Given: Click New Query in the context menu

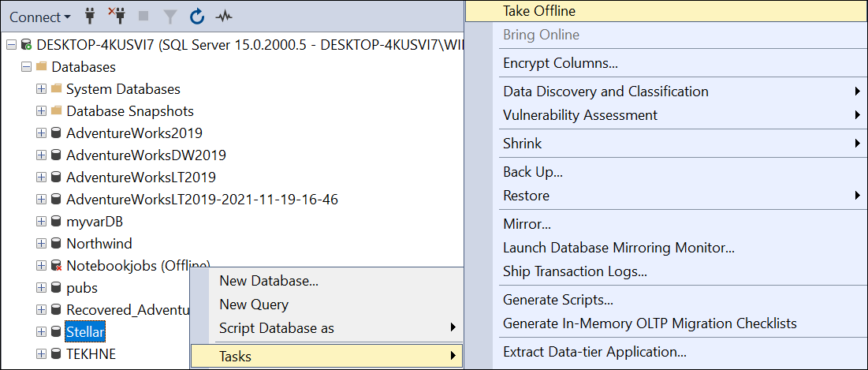Looking at the screenshot, I should click(254, 305).
